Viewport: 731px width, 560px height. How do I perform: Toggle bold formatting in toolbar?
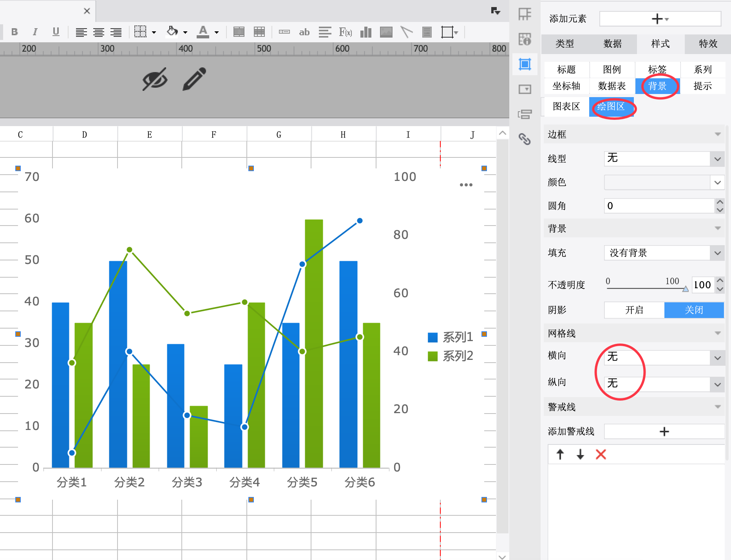pos(14,32)
